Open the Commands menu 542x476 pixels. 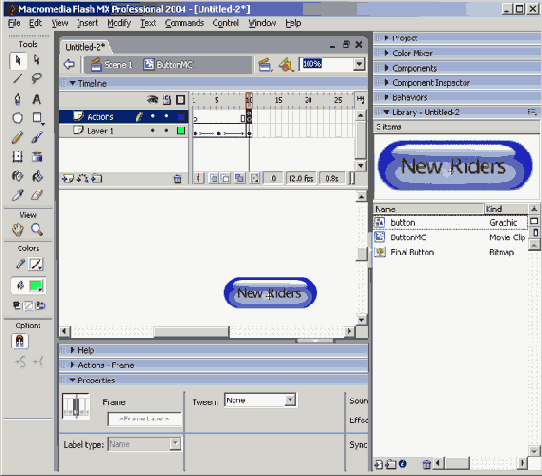click(x=184, y=23)
